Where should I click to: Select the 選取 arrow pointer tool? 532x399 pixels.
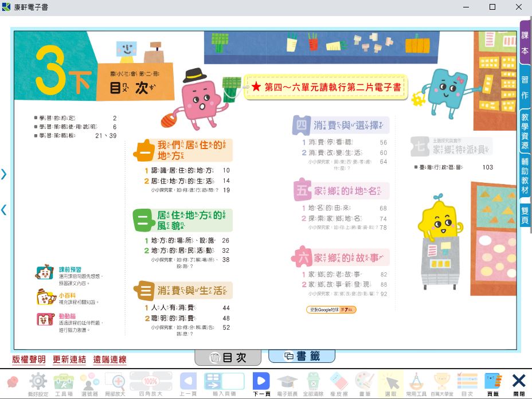(x=390, y=384)
